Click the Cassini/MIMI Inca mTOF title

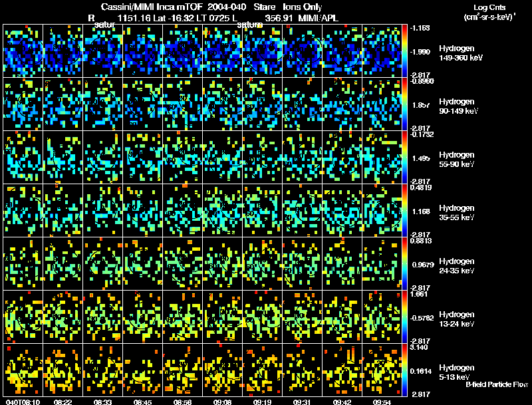click(152, 7)
